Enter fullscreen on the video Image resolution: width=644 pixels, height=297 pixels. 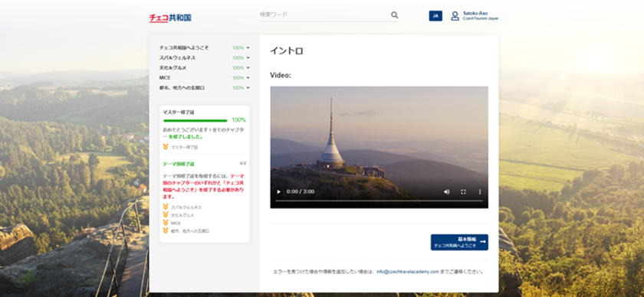pos(463,191)
